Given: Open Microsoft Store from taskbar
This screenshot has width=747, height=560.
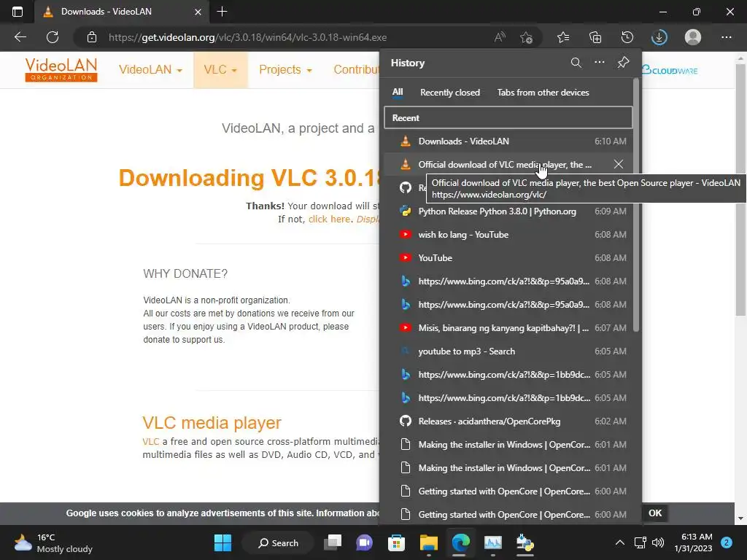Looking at the screenshot, I should 396,542.
